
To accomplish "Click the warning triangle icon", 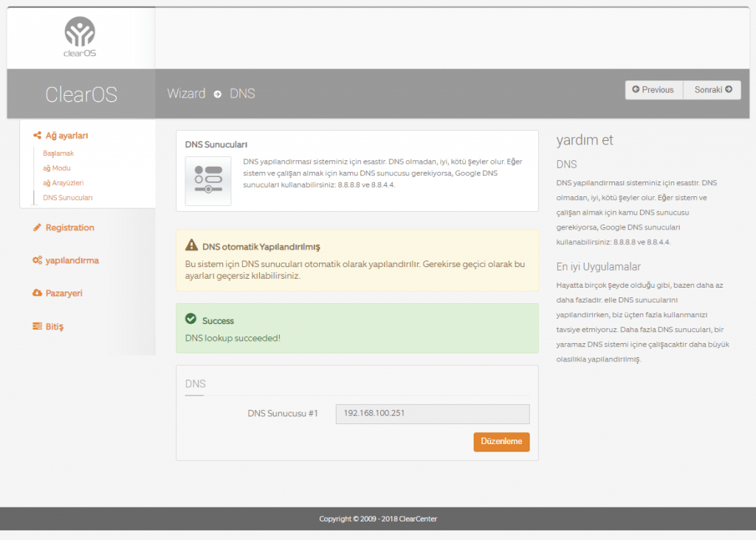I will (x=191, y=246).
